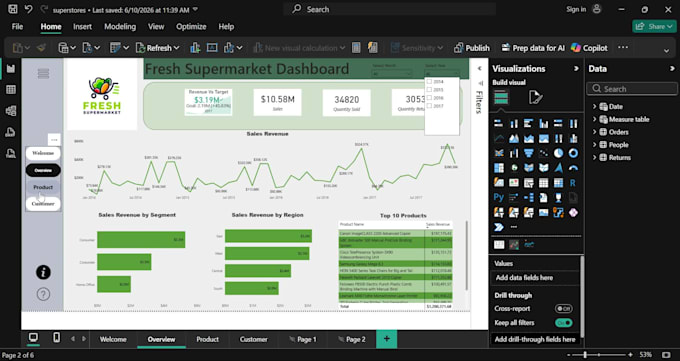Select the Scatter chart visual

click(543, 153)
